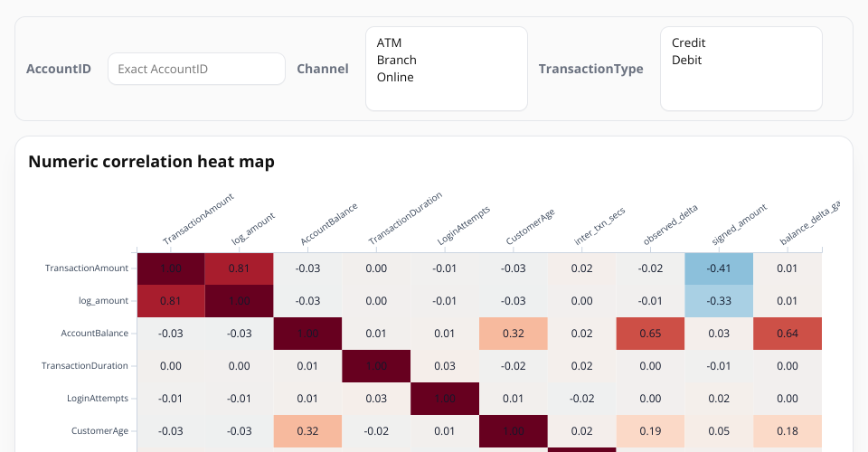Click the 0.81 cell in log_amount row

pos(170,301)
